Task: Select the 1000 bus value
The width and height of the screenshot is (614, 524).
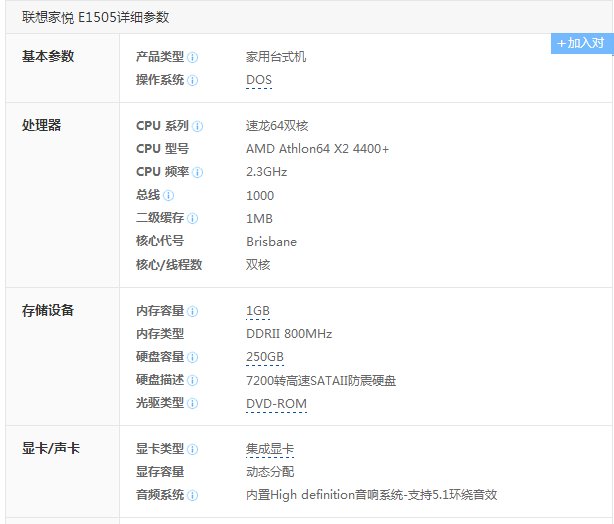Action: 260,195
